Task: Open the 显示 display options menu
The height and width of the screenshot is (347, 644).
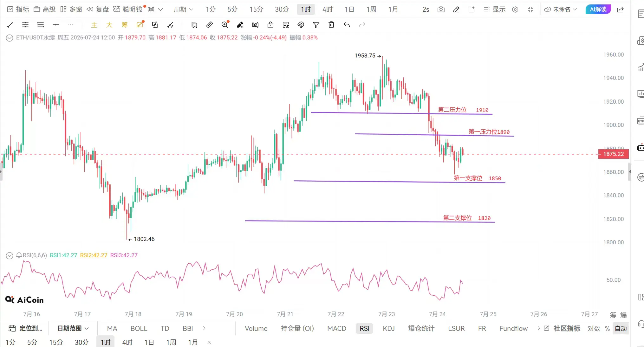Action: [x=495, y=10]
